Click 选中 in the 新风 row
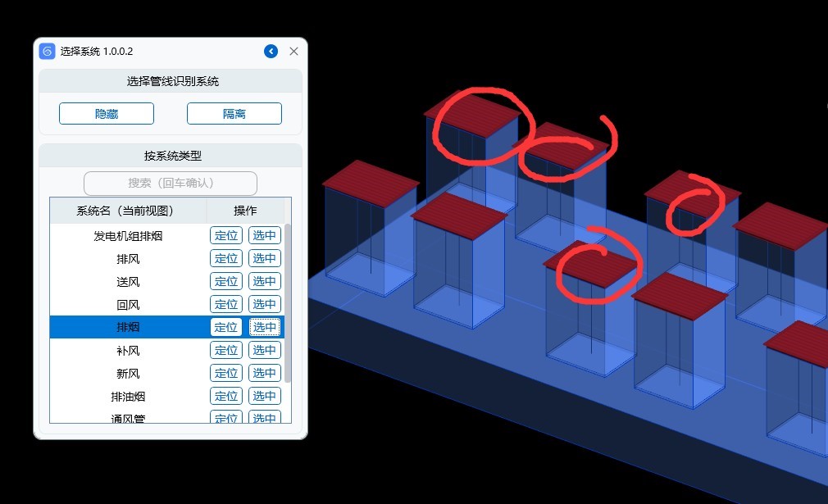828x504 pixels. coord(264,374)
